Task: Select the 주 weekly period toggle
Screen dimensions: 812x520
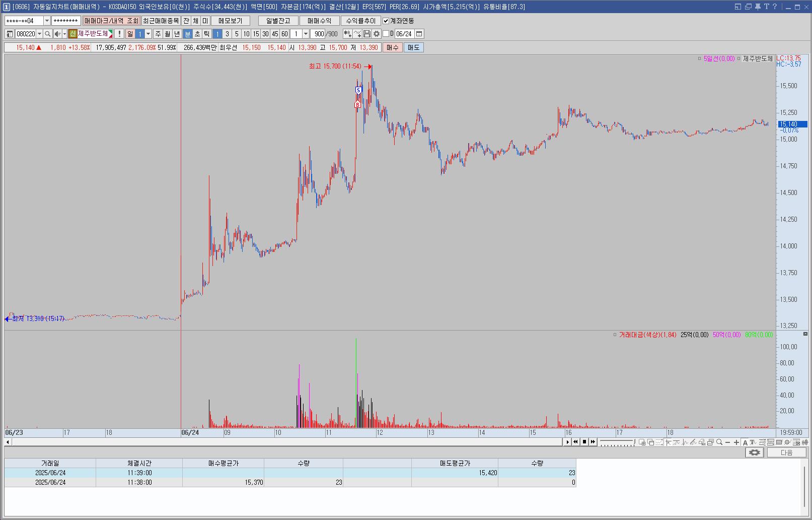Action: 158,34
